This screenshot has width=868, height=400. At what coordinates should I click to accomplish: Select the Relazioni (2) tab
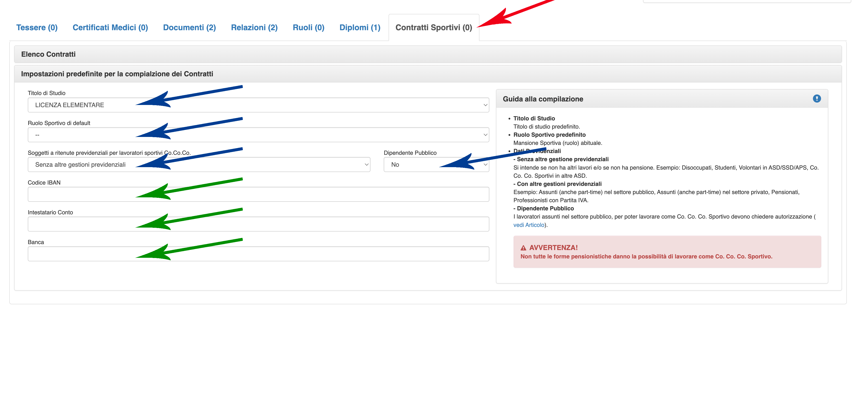coord(254,27)
